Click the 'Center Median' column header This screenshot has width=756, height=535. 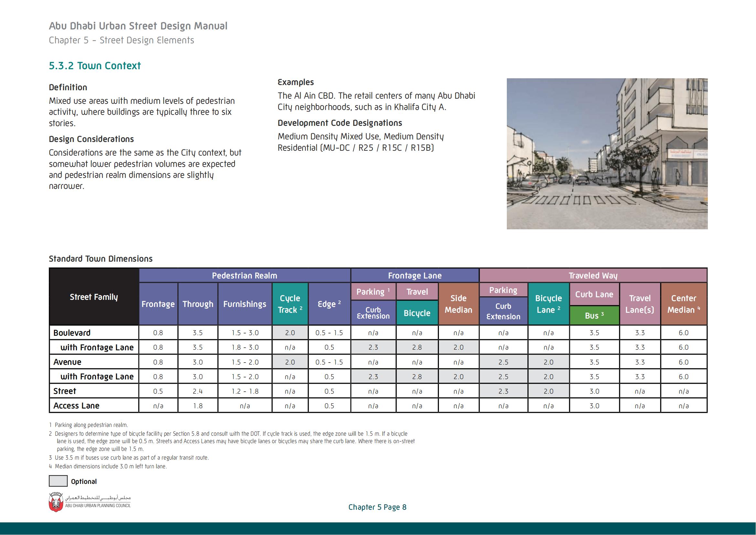[684, 304]
